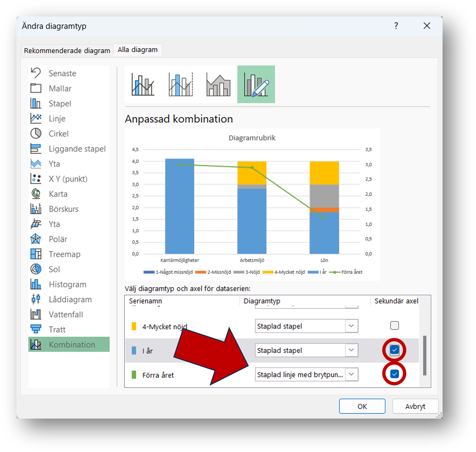Select the X Y (punkt) chart icon

point(36,179)
